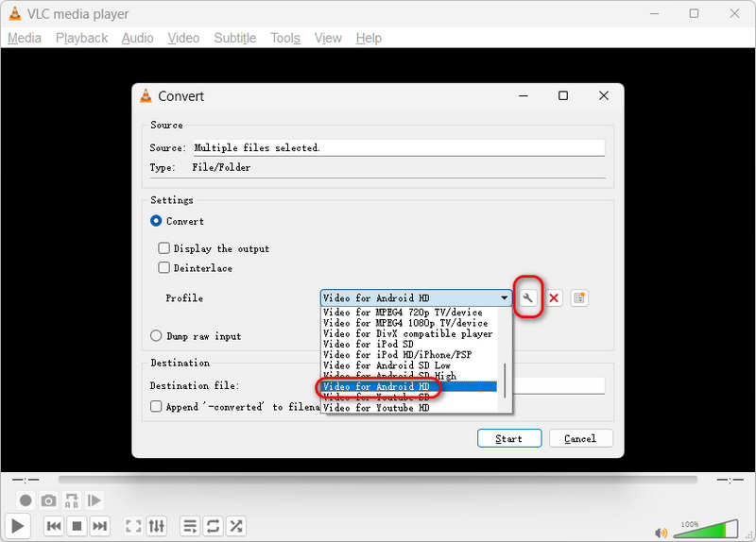Click the record button
Image resolution: width=756 pixels, height=542 pixels.
click(26, 500)
